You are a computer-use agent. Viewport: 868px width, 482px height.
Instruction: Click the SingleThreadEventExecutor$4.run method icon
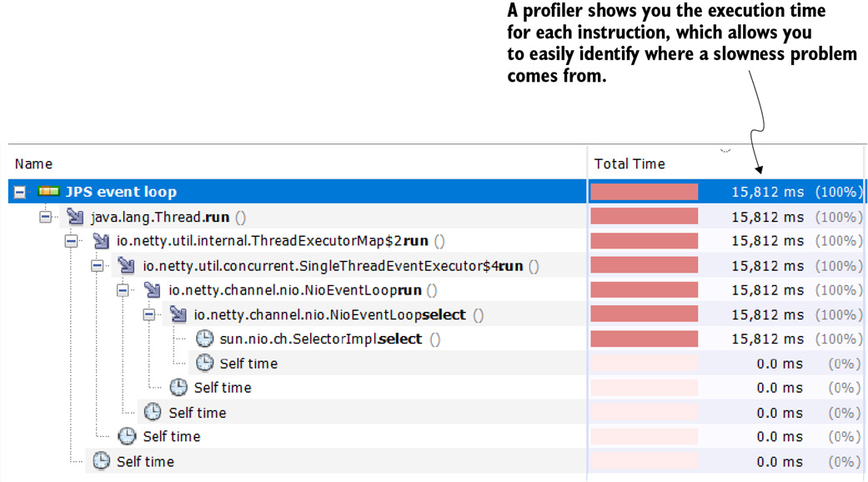coord(127,267)
